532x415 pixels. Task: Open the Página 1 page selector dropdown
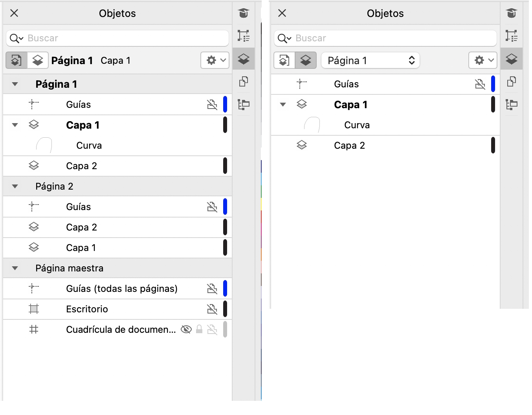point(371,61)
